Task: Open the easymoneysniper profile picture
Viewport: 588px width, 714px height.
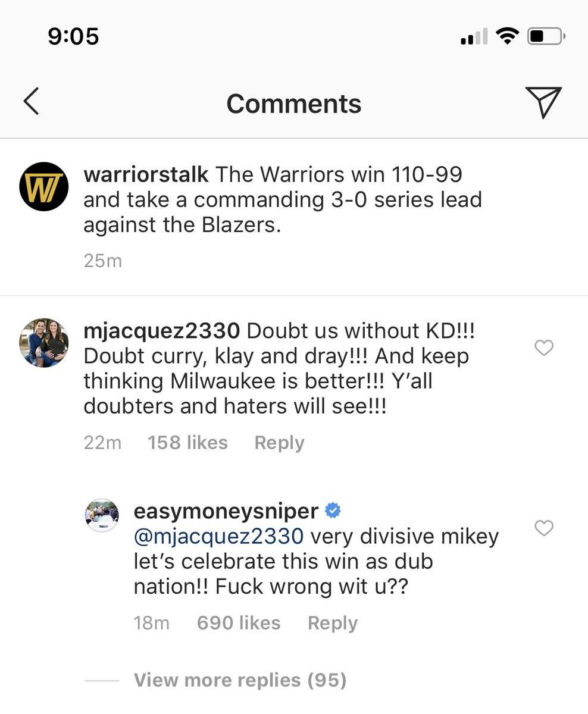Action: [102, 515]
